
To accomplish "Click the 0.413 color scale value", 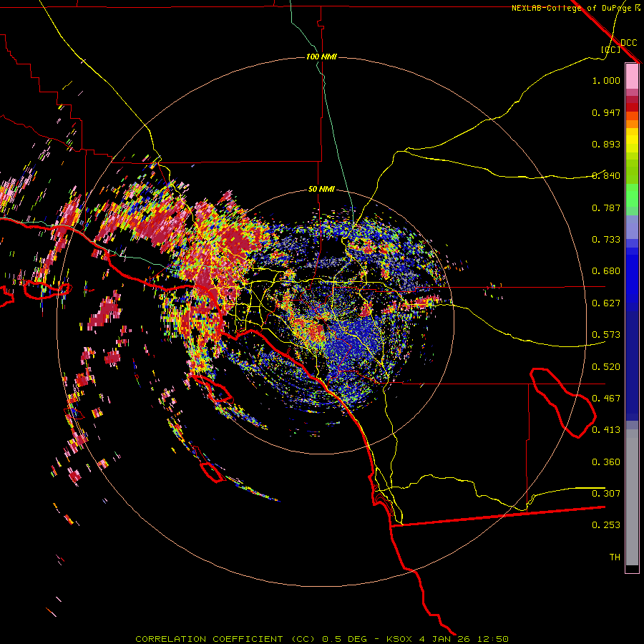I will click(x=606, y=430).
